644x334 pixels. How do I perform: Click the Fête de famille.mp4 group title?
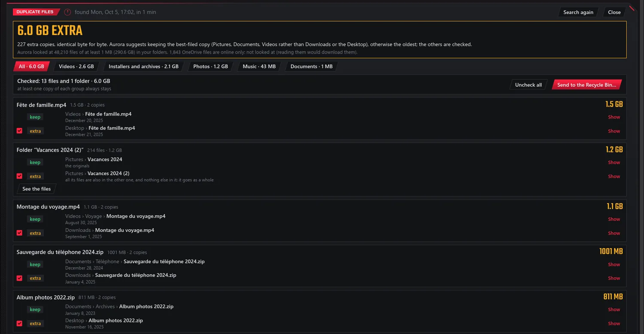tap(42, 105)
